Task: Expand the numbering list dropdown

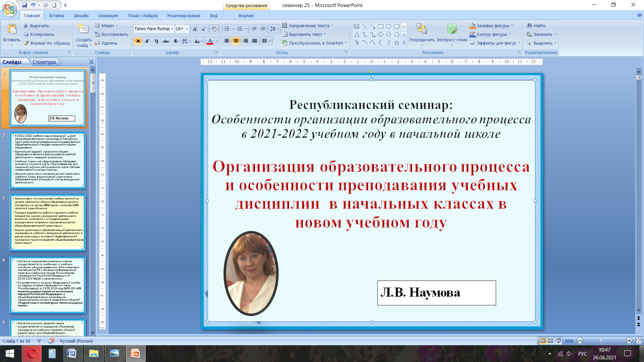Action: [246, 29]
